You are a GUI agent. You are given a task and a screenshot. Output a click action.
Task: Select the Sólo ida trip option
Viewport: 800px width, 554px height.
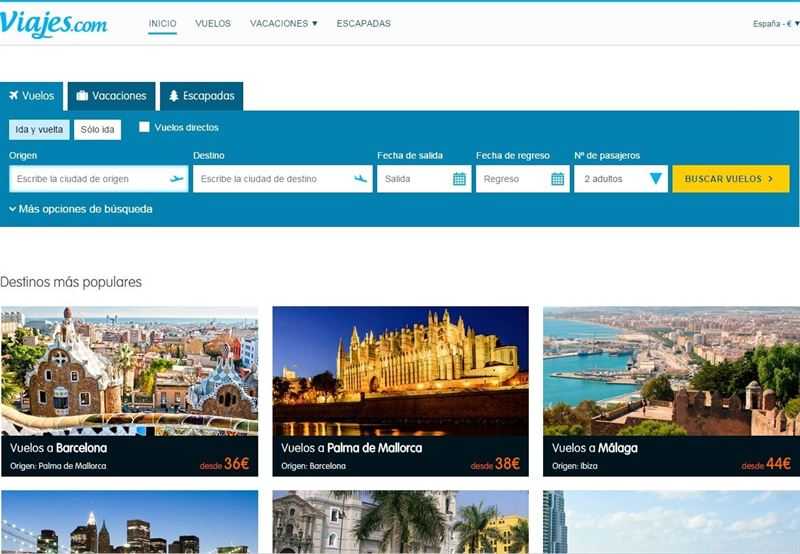(x=98, y=129)
